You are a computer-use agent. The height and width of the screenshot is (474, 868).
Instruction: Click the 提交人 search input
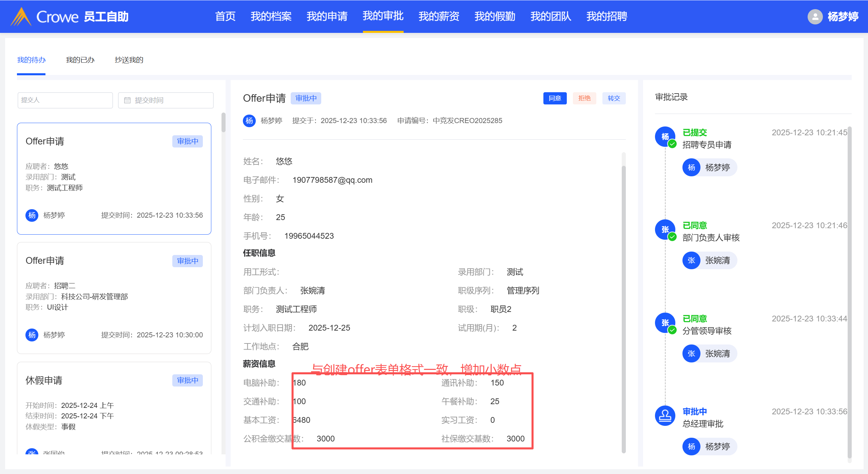point(65,100)
